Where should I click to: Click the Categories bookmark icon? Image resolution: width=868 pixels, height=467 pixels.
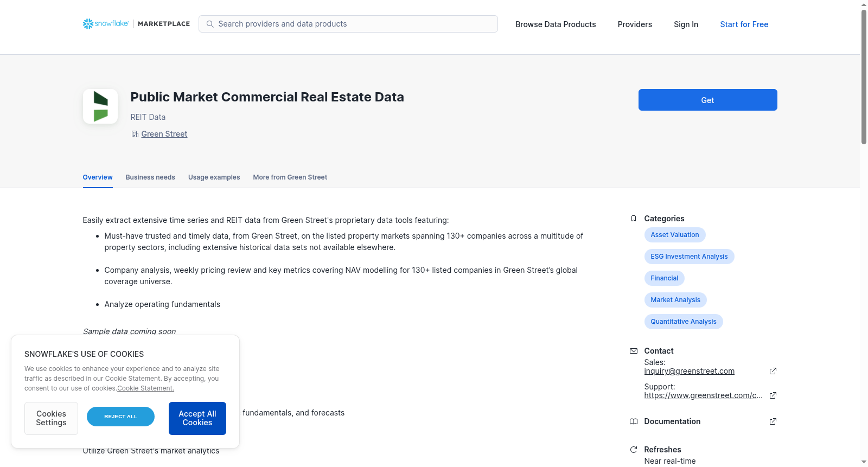[x=633, y=219]
